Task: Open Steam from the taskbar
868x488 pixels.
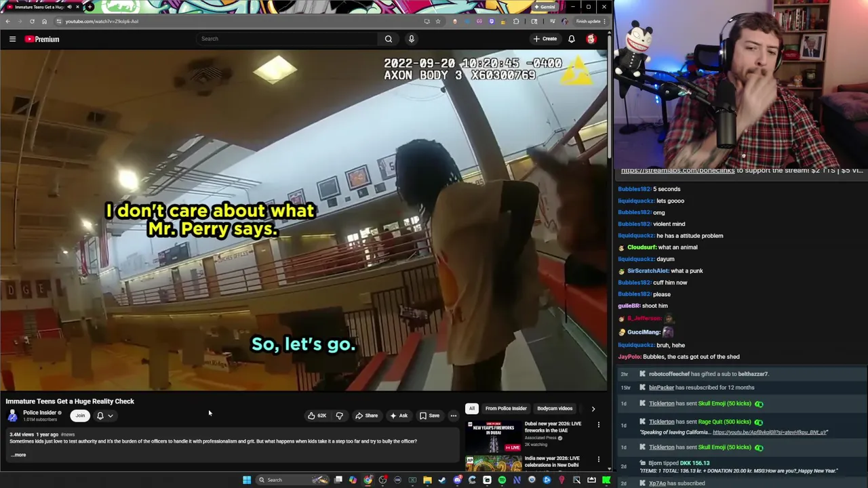Action: pyautogui.click(x=442, y=480)
